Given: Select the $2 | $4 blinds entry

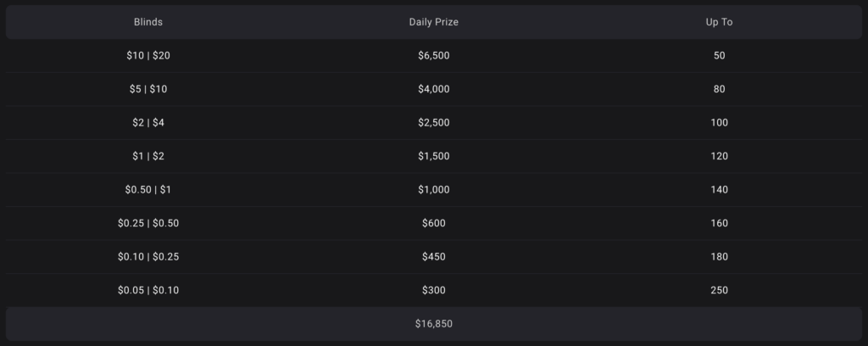Looking at the screenshot, I should [148, 123].
